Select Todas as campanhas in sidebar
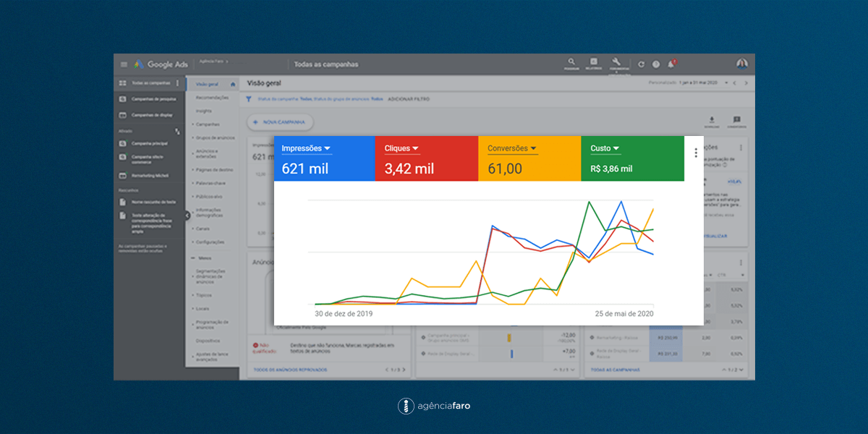The width and height of the screenshot is (868, 434). point(150,83)
